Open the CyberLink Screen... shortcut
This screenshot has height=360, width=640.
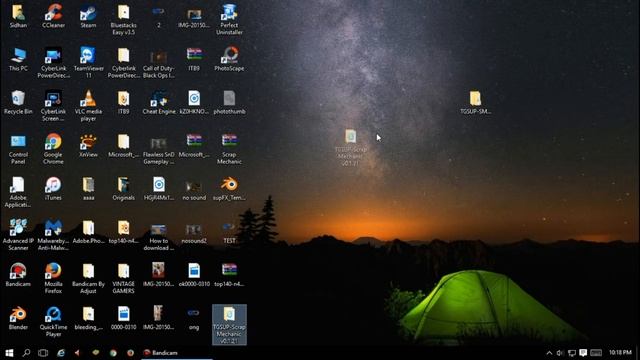click(53, 106)
